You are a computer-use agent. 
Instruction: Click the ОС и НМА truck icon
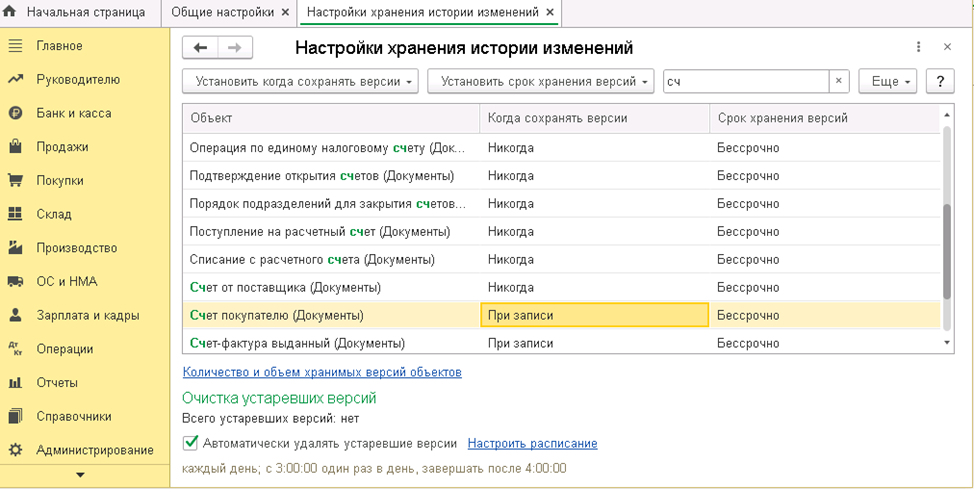pos(15,281)
